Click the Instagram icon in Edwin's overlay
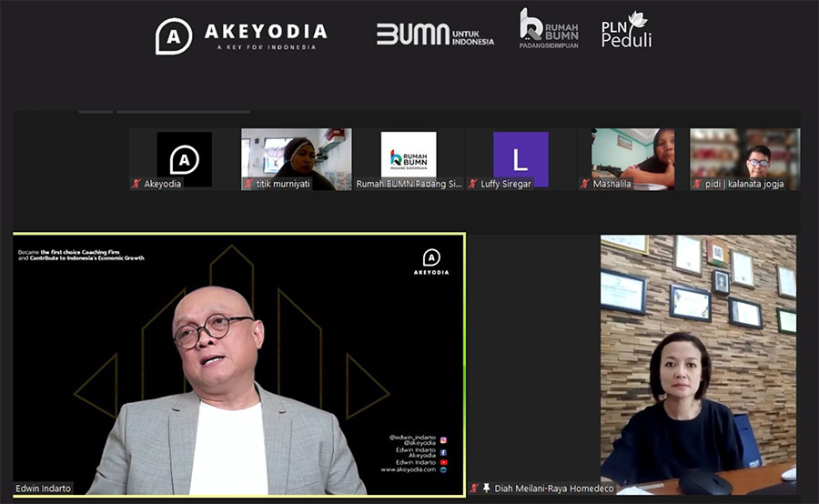This screenshot has height=504, width=819. tap(443, 440)
